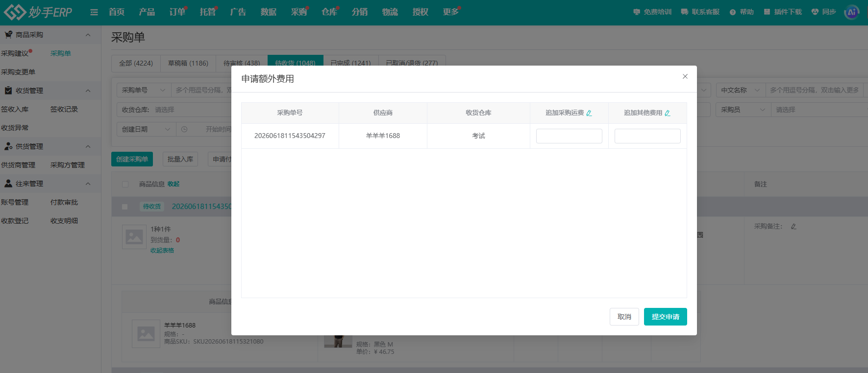Click purchase number 2026061811543504297 cell
The height and width of the screenshot is (373, 868).
[x=290, y=136]
